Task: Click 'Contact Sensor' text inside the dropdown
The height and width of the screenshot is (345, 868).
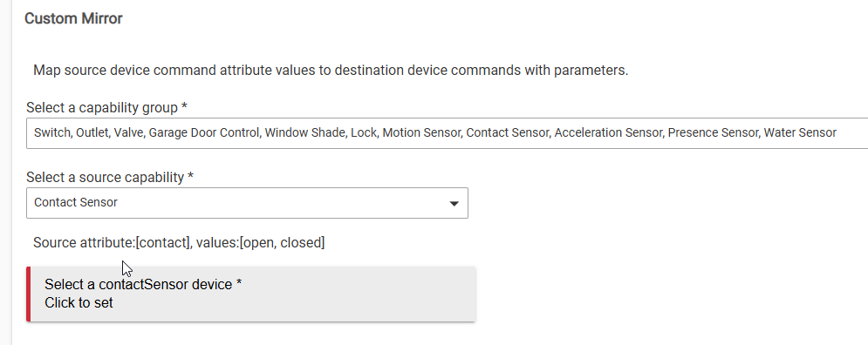Action: click(x=76, y=202)
